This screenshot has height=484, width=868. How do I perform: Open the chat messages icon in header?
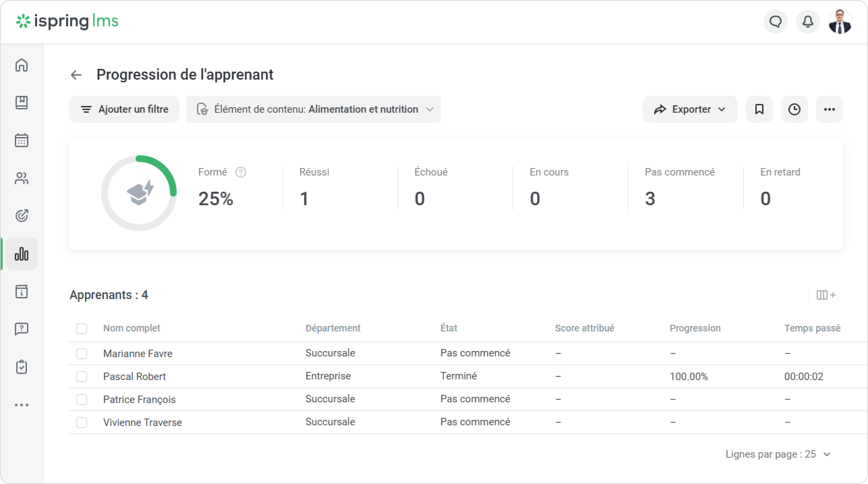coord(775,22)
